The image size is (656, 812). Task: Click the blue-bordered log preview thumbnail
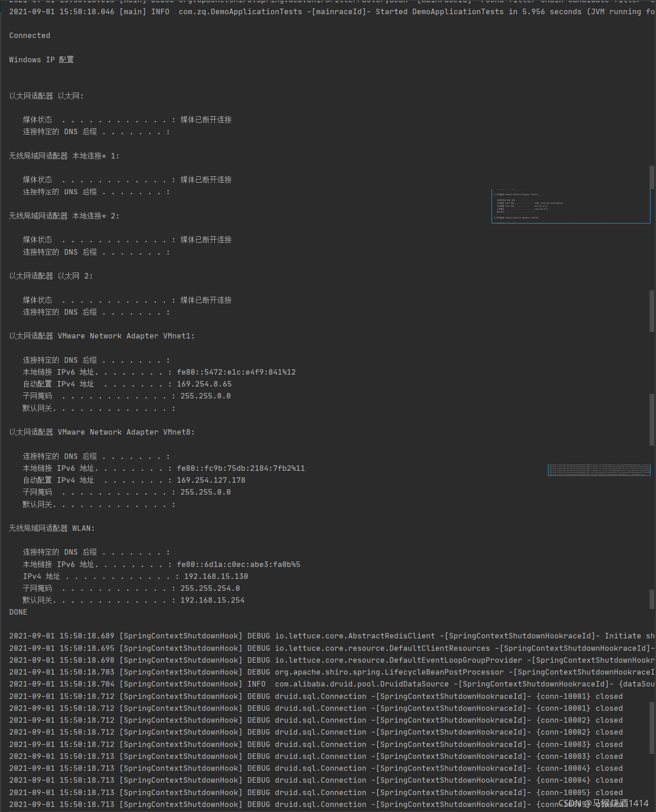coord(599,470)
